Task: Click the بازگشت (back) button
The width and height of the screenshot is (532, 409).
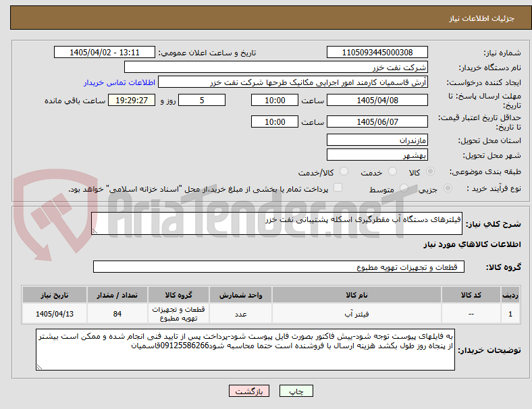Action: (x=249, y=391)
